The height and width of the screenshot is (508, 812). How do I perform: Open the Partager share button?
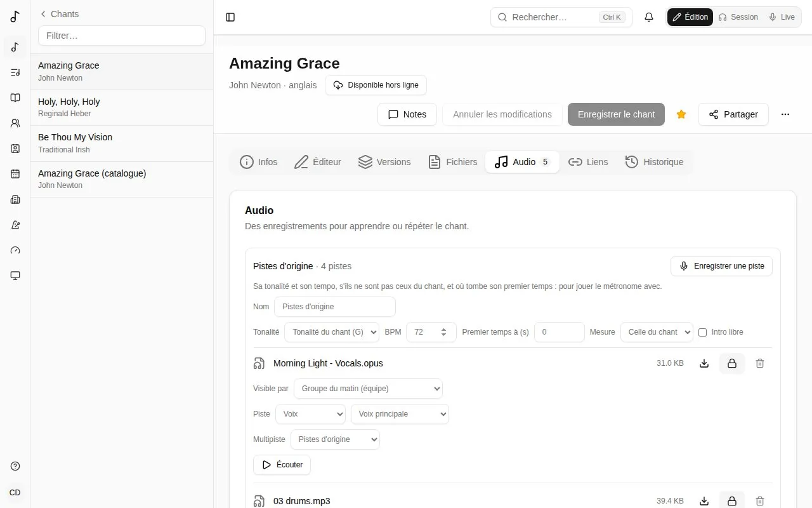(733, 114)
